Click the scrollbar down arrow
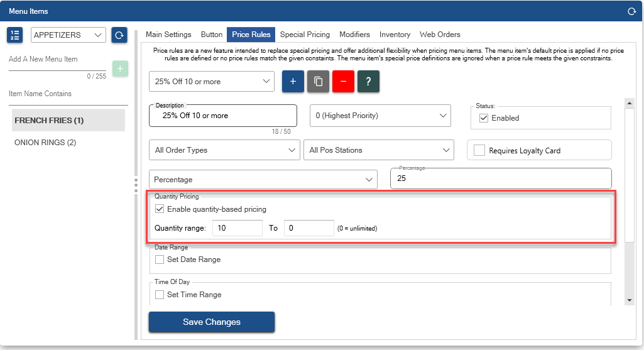This screenshot has width=644, height=350. [x=630, y=300]
